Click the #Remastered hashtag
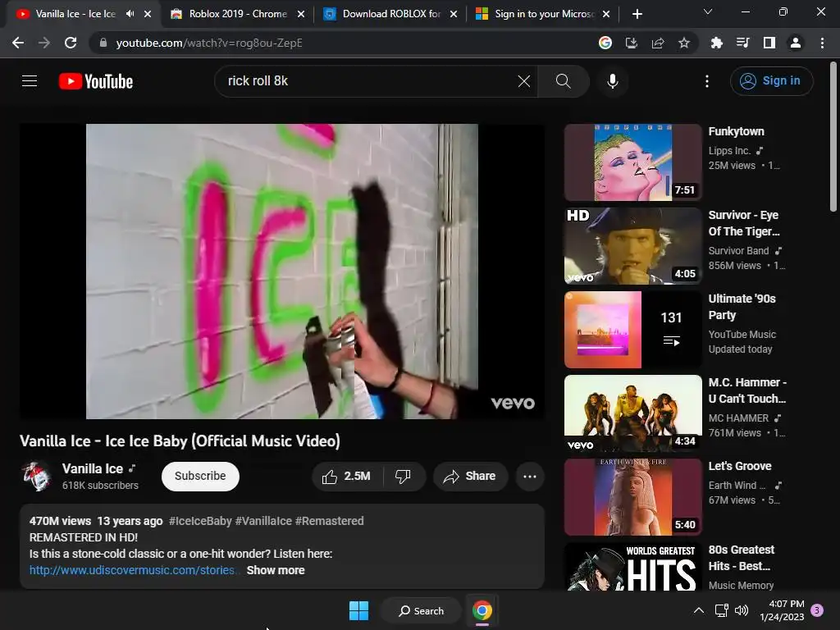The height and width of the screenshot is (630, 840). [330, 521]
